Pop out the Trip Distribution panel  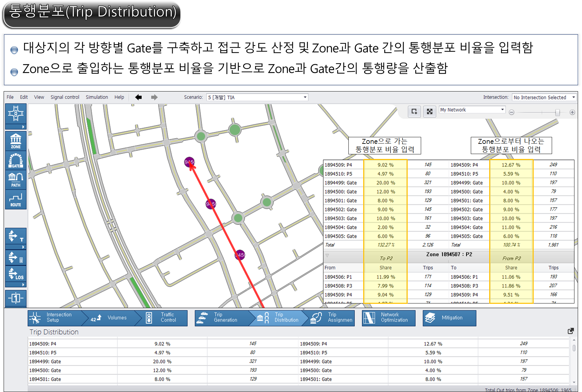pyautogui.click(x=571, y=331)
